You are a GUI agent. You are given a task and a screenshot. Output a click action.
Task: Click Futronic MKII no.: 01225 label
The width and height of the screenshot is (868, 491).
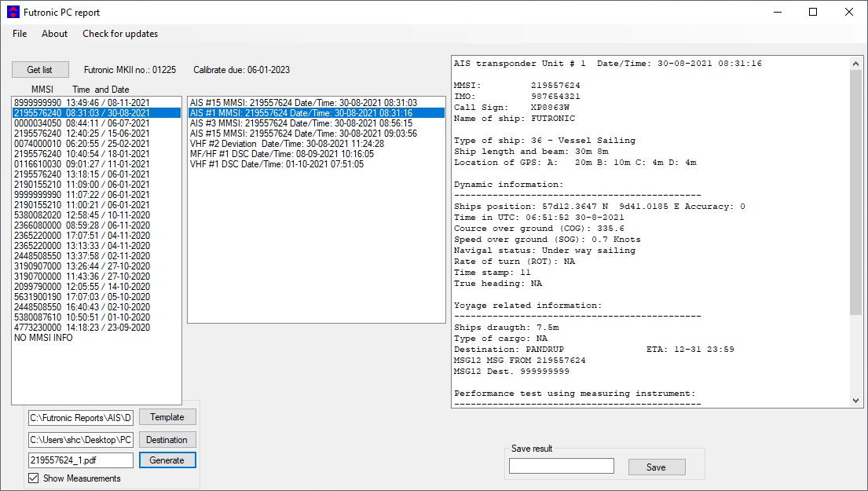[130, 70]
